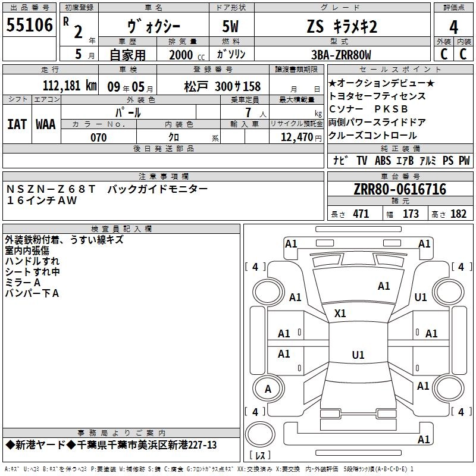Click the 3BA-ZRR80W model code
Viewport: 476px width, 476px height.
pyautogui.click(x=341, y=55)
